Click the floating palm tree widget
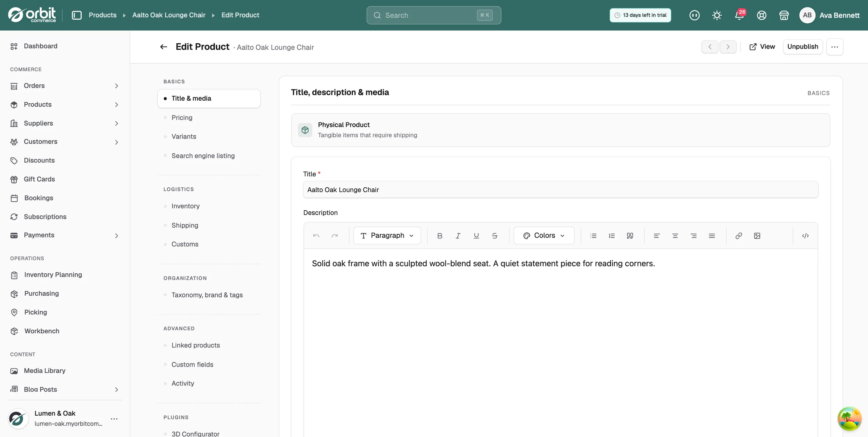 (849, 418)
